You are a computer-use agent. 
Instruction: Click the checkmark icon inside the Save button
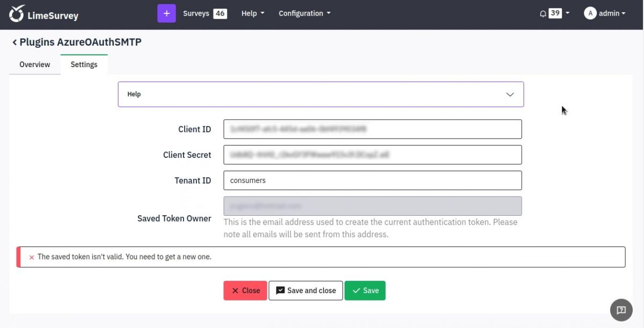(357, 290)
